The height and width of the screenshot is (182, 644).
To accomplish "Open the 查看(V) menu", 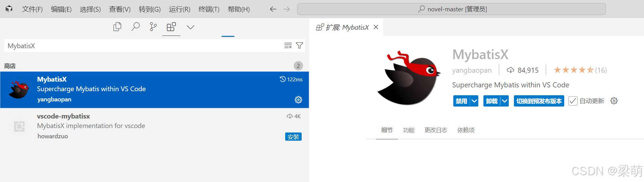I will 120,9.
